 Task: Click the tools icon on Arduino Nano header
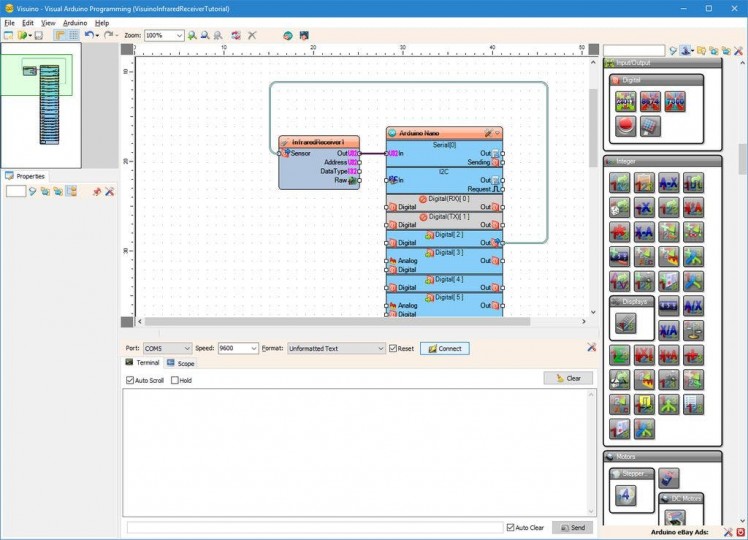[487, 133]
